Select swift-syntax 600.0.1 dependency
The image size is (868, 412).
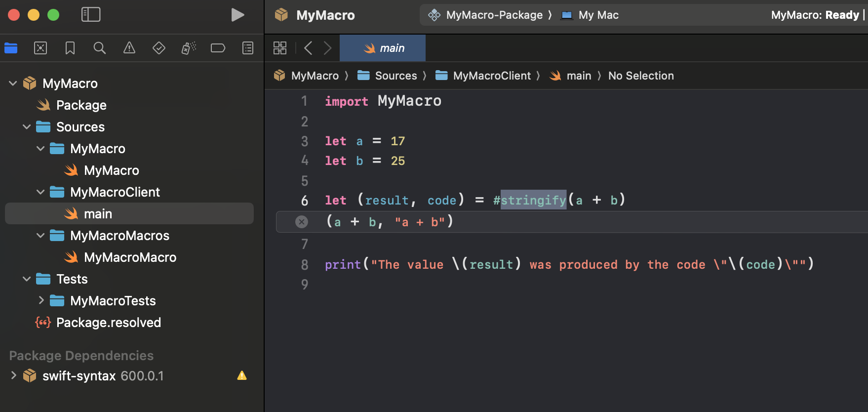point(129,375)
